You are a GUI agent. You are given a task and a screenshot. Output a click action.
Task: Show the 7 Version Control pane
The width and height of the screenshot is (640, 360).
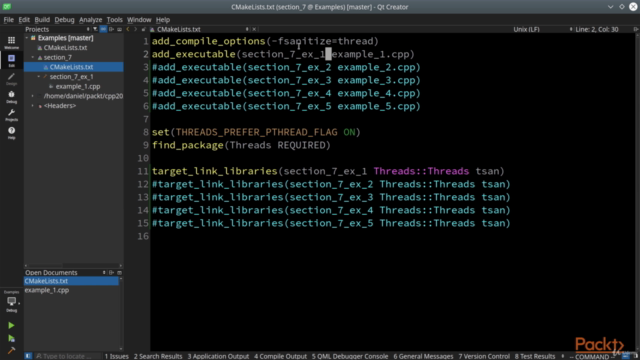click(x=484, y=356)
